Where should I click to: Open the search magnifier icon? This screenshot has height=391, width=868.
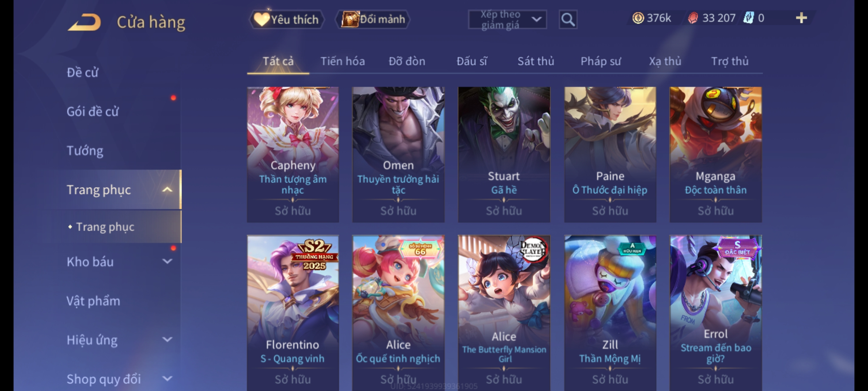(568, 20)
